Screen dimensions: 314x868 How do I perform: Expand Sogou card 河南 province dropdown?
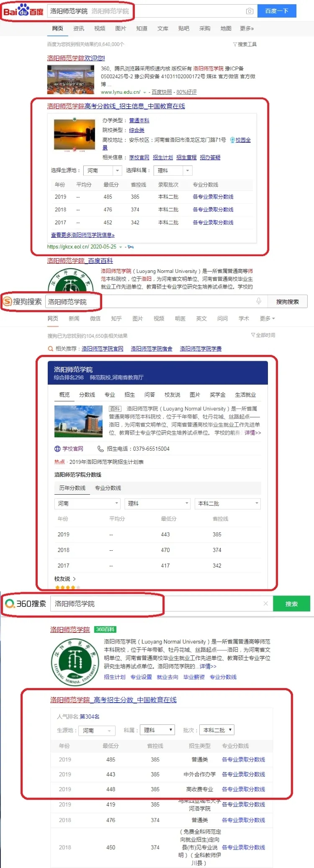pyautogui.click(x=88, y=503)
